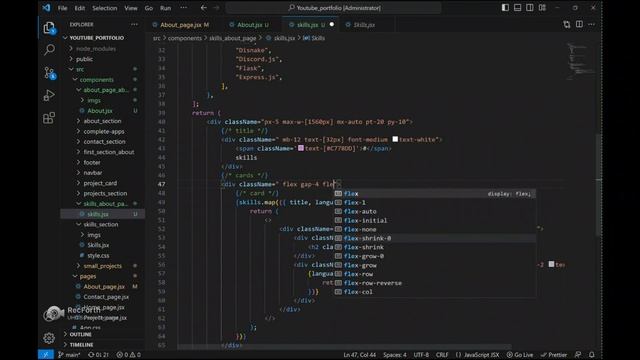The width and height of the screenshot is (640, 360).
Task: Click the #C778DD color swatch on line 43
Action: [301, 148]
